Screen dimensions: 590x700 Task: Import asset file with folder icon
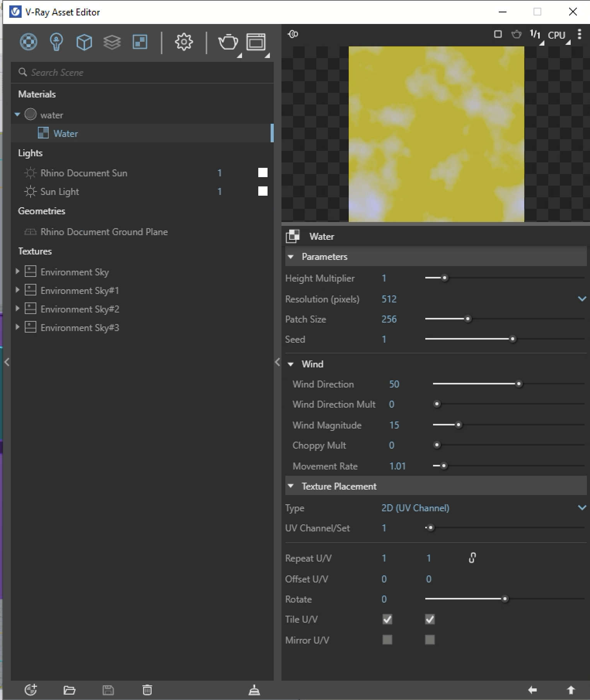tap(69, 690)
